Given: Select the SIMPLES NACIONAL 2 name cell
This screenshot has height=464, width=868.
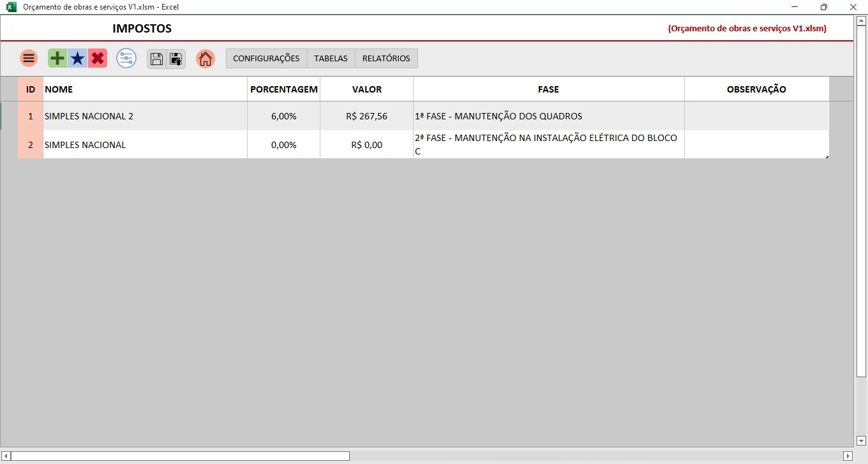Looking at the screenshot, I should (x=145, y=116).
